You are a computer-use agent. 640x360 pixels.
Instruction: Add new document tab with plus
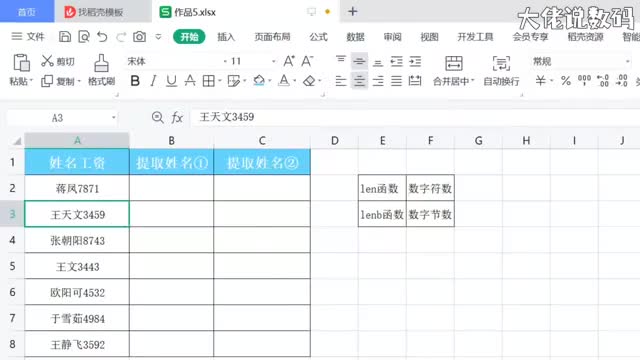(x=353, y=11)
